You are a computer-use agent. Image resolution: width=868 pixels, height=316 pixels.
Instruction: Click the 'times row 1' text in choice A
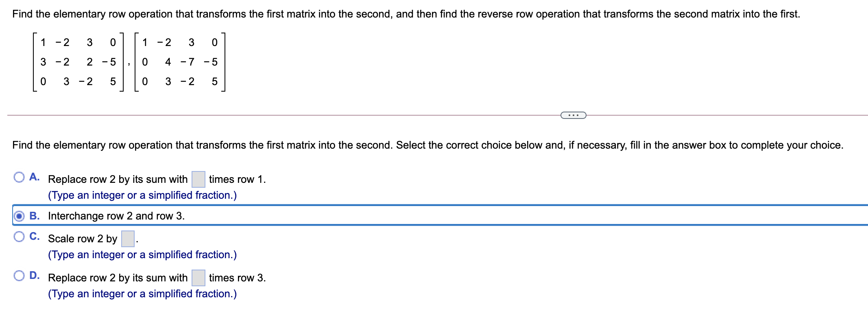click(x=237, y=179)
